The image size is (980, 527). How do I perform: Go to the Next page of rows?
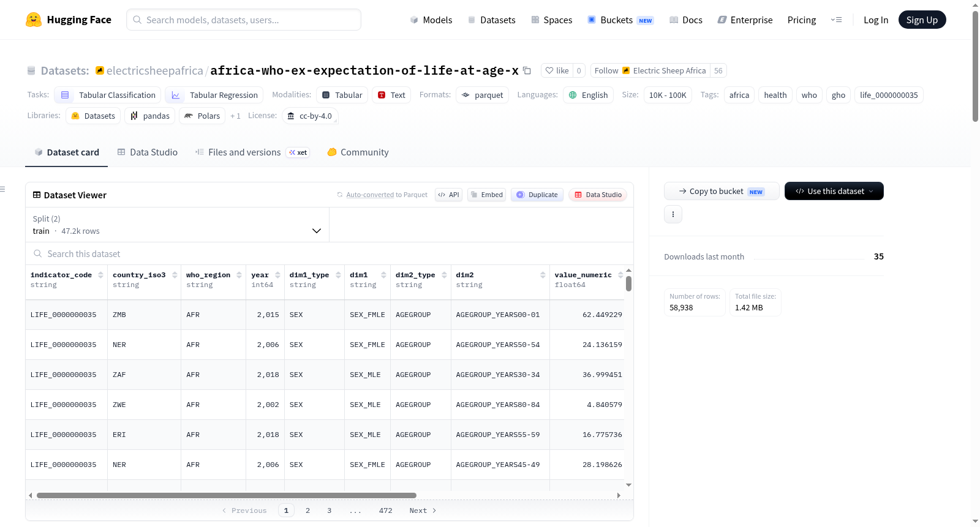click(423, 510)
